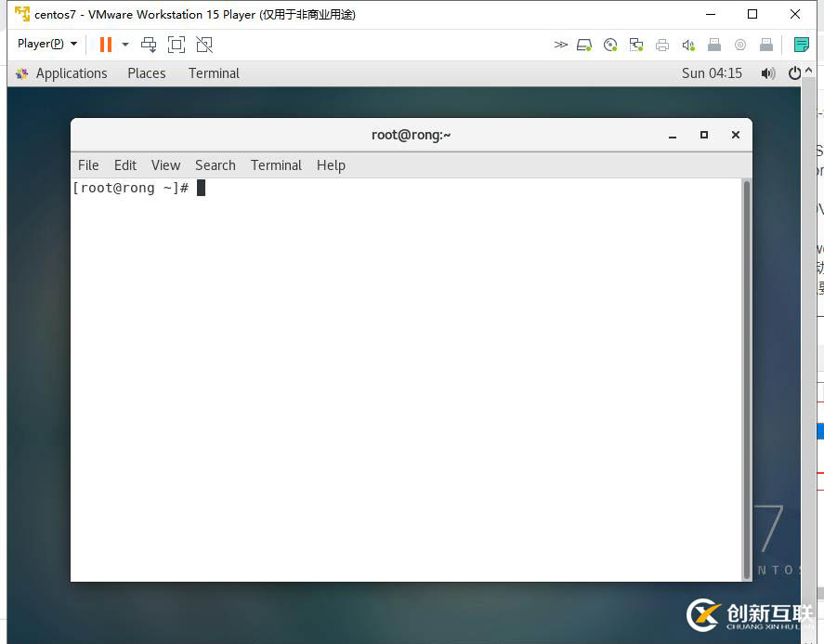Open the Terminal app menu in top panel
The width and height of the screenshot is (824, 644).
214,73
